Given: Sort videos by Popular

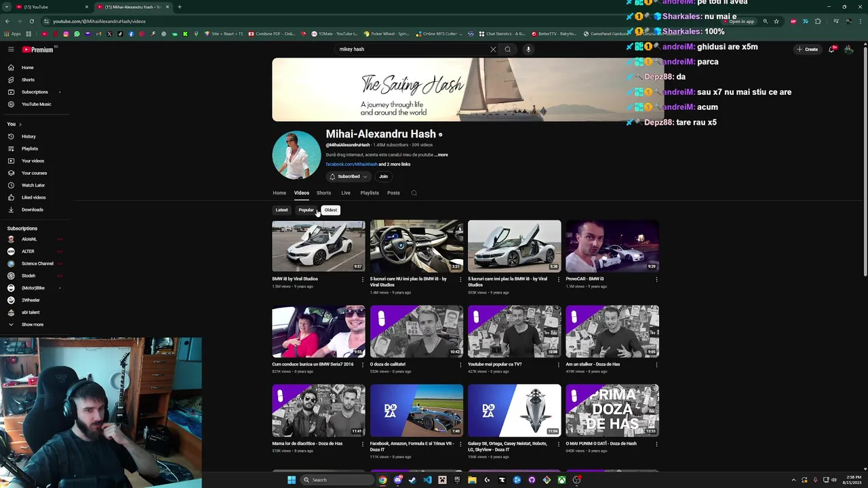Looking at the screenshot, I should [x=306, y=210].
